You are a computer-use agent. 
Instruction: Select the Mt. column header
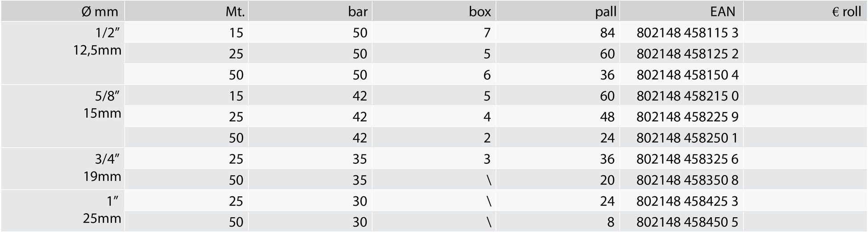186,11
